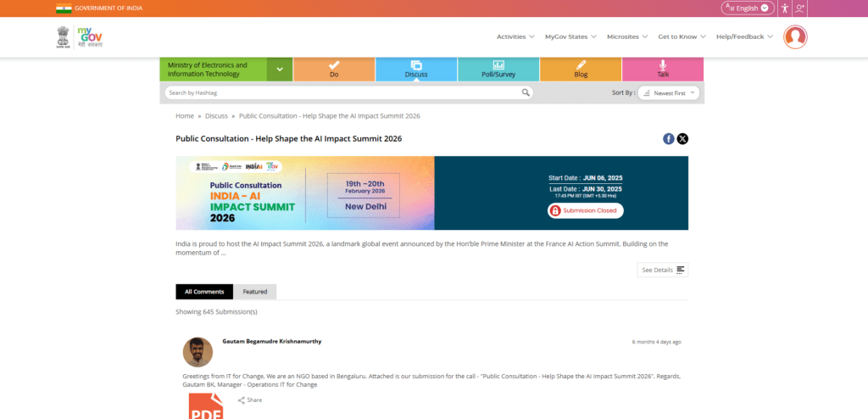Viewport: 868px width, 419px height.
Task: Click the add user icon
Action: coord(799,8)
